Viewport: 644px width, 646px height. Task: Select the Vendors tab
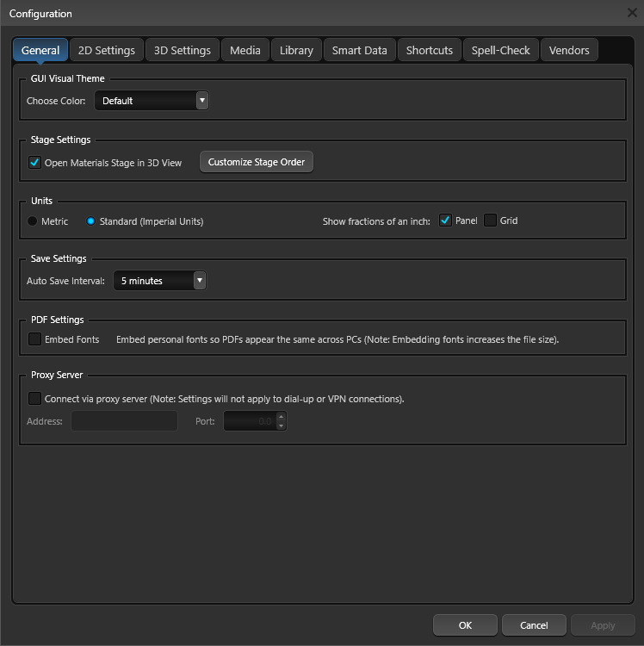click(569, 50)
